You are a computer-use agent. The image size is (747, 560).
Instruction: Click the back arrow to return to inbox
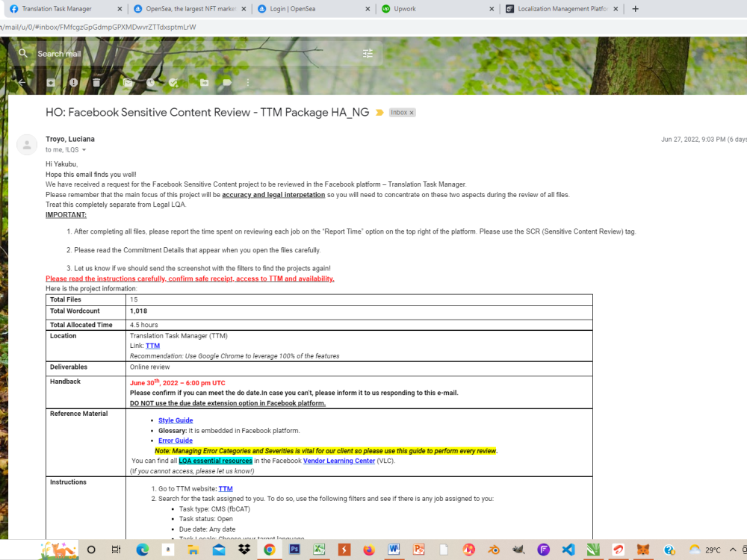click(x=22, y=82)
